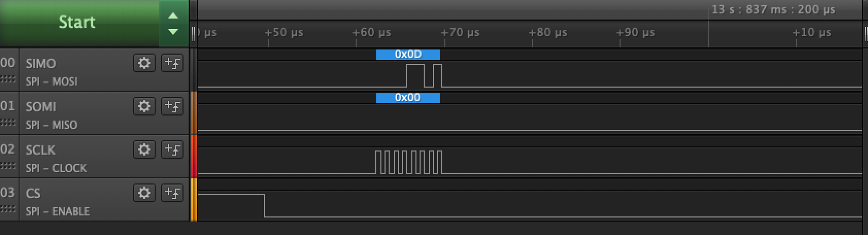Image resolution: width=868 pixels, height=235 pixels.
Task: Grab the SOMI channel drag handle
Action: (8, 122)
